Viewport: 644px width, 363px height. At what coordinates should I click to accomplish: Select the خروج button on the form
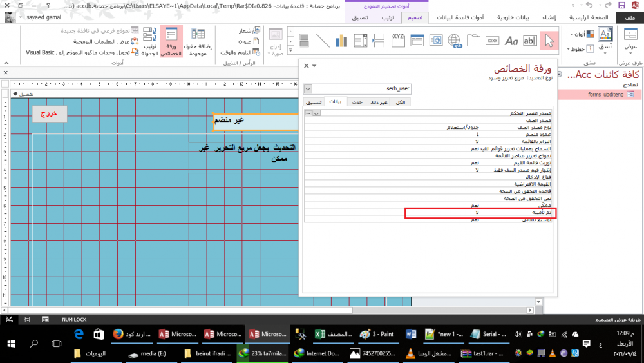[50, 114]
